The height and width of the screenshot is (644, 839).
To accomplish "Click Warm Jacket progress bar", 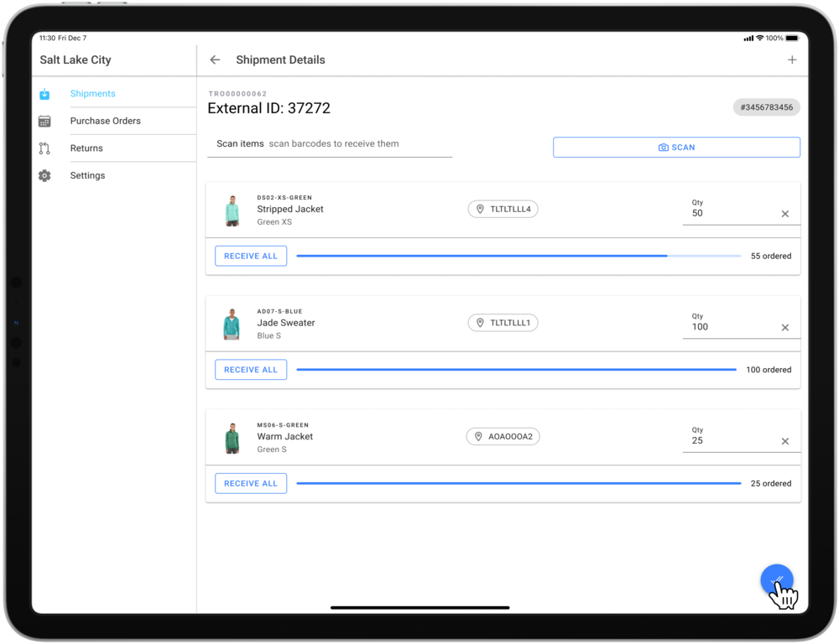I will (x=519, y=484).
